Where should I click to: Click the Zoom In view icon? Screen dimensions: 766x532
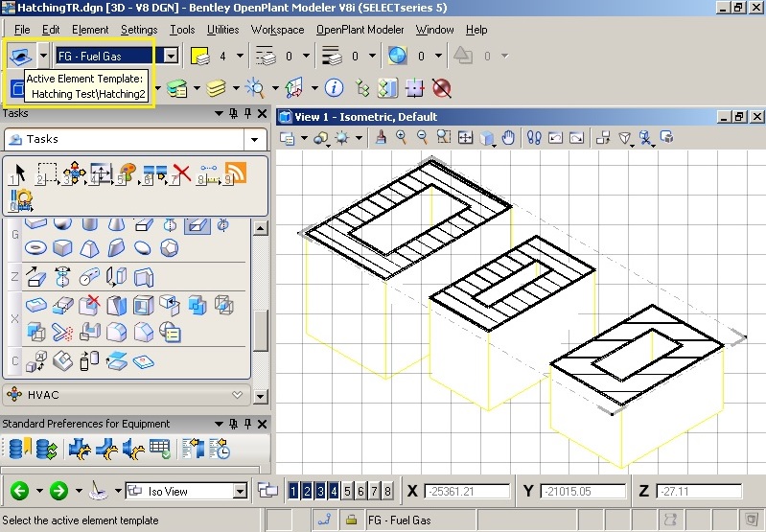402,137
